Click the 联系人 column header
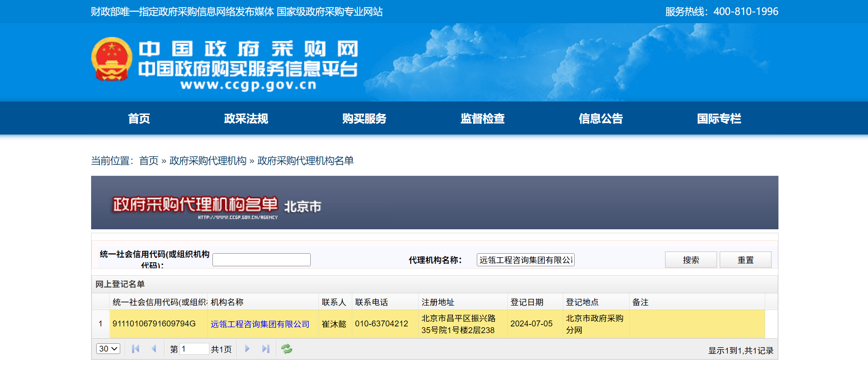 (x=335, y=302)
